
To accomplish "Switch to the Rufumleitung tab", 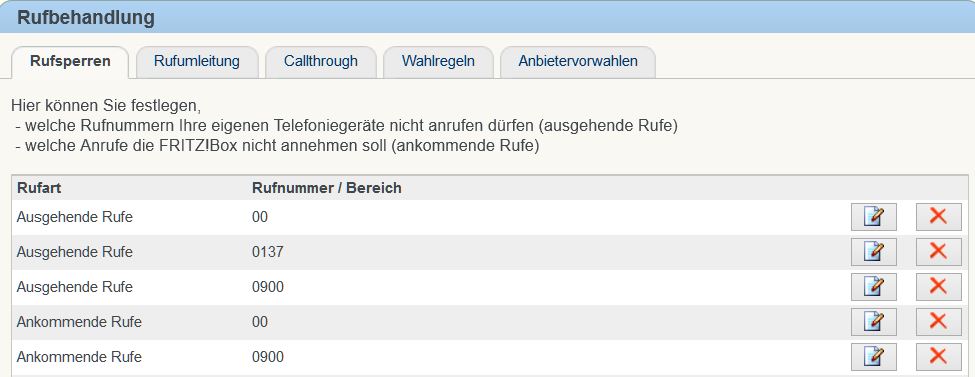I will point(196,62).
